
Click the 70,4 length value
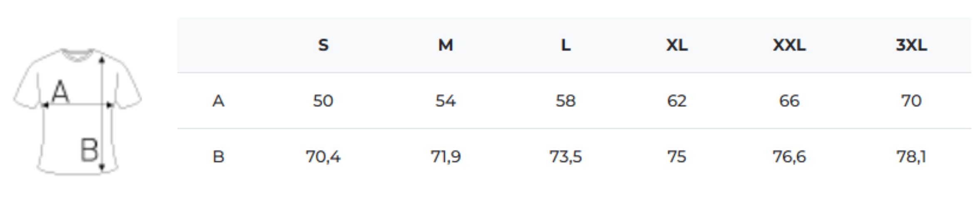point(323,157)
